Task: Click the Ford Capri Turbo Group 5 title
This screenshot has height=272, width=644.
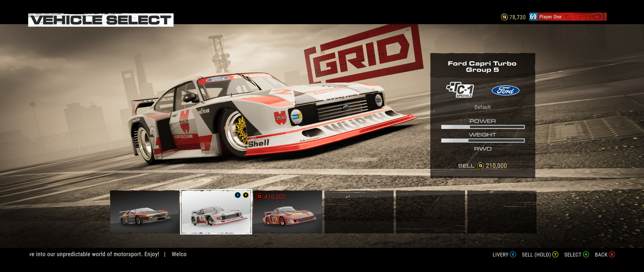Action: pos(482,67)
